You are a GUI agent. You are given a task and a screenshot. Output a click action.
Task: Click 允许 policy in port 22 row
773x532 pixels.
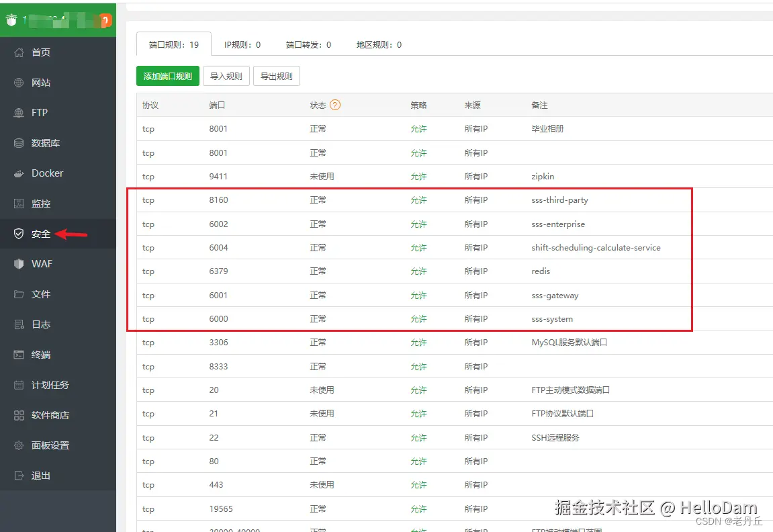click(418, 438)
